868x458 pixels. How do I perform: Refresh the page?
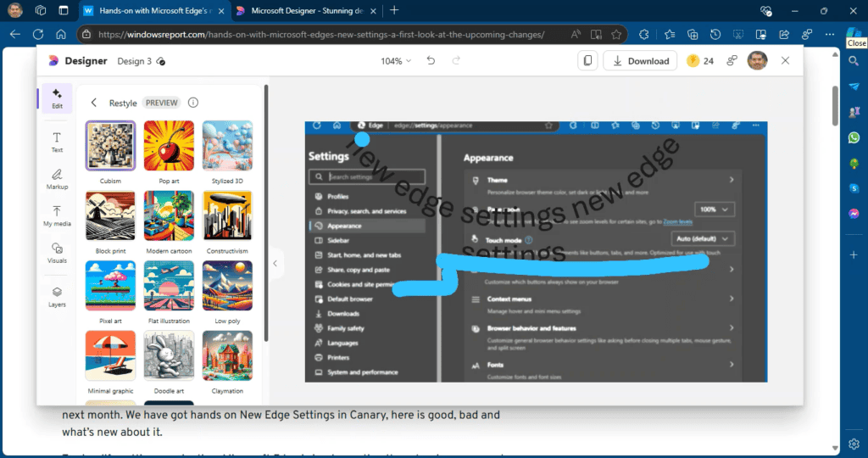point(38,34)
